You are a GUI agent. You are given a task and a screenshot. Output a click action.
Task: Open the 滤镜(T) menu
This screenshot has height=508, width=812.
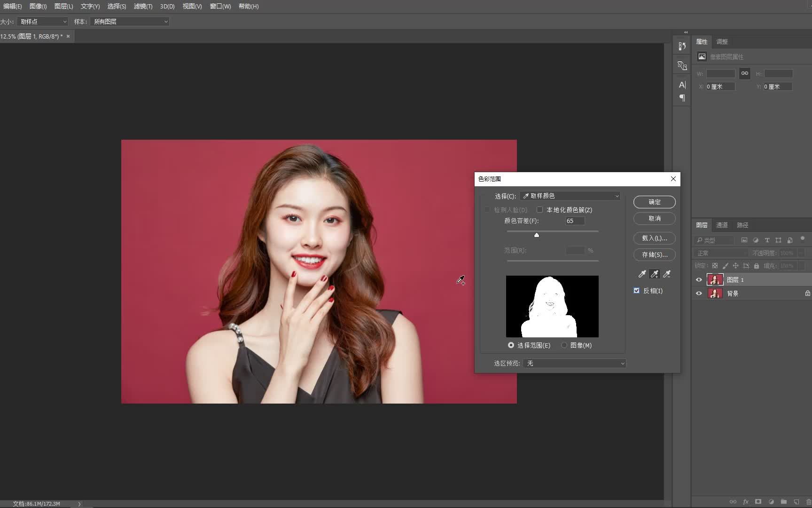coord(143,6)
